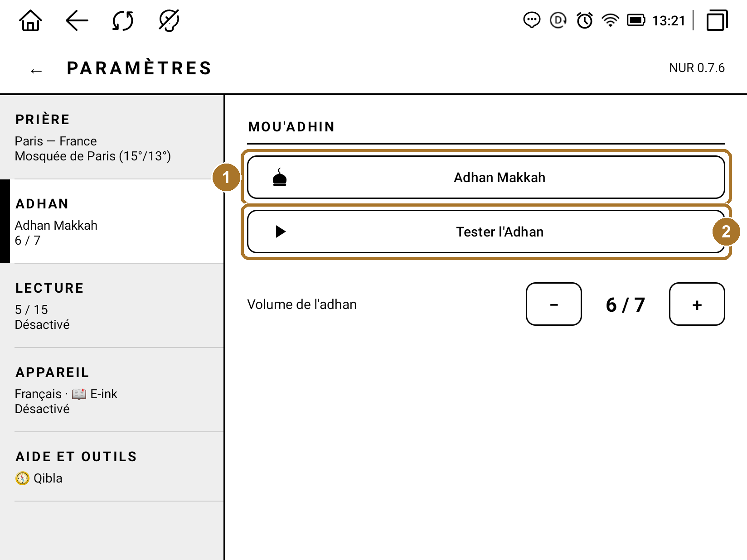Decrease adhan volume with minus button
Image resolution: width=747 pixels, height=560 pixels.
pyautogui.click(x=554, y=304)
